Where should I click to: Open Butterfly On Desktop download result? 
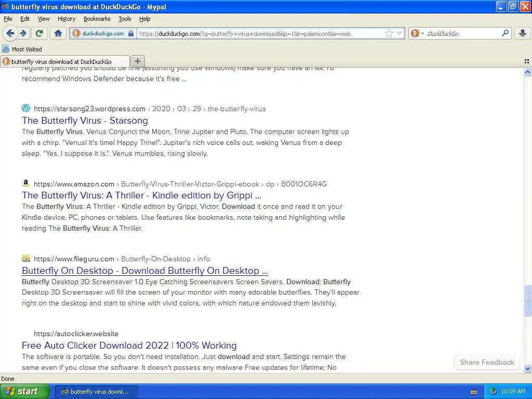tap(145, 270)
